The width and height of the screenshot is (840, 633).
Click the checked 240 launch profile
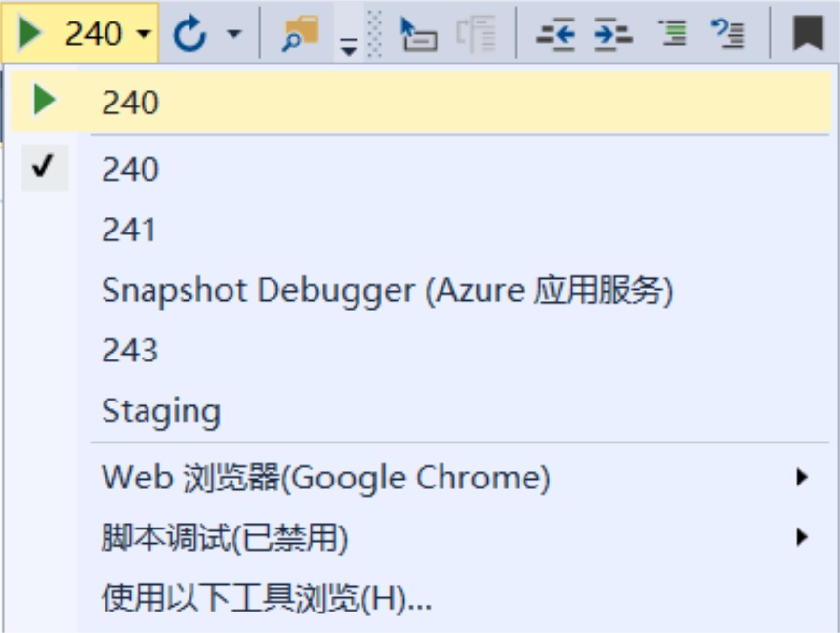point(130,169)
